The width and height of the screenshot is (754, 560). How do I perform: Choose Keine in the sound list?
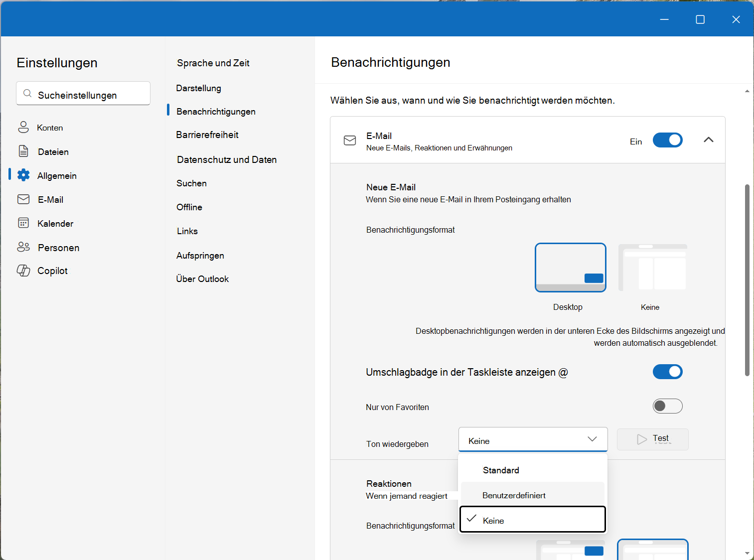(533, 520)
